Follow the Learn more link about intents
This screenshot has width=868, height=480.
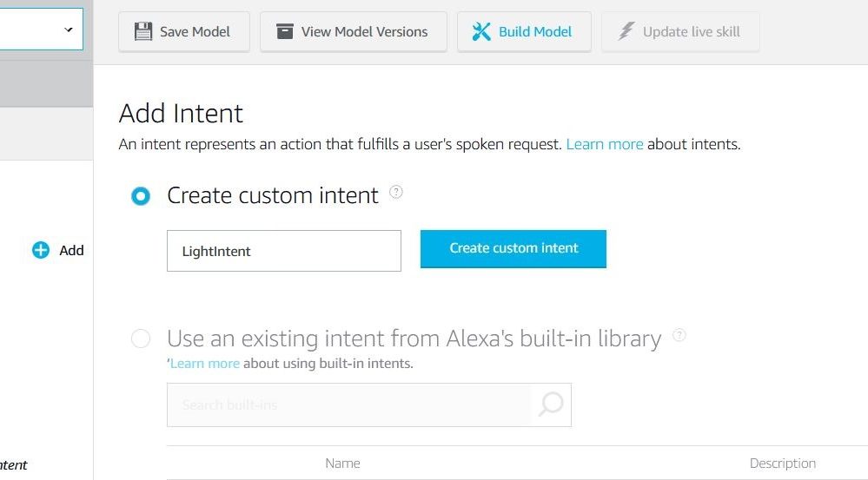(605, 144)
